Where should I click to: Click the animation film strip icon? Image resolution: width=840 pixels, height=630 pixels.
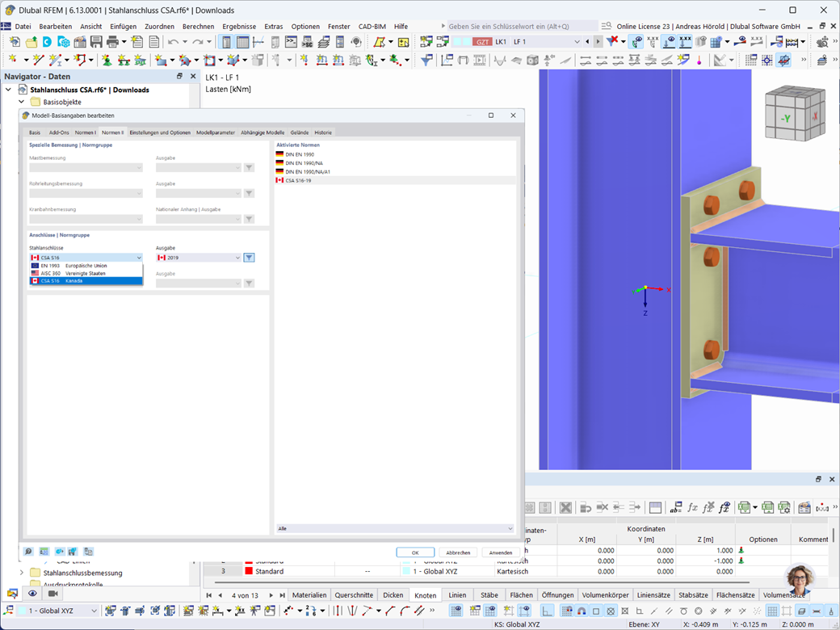[x=480, y=60]
